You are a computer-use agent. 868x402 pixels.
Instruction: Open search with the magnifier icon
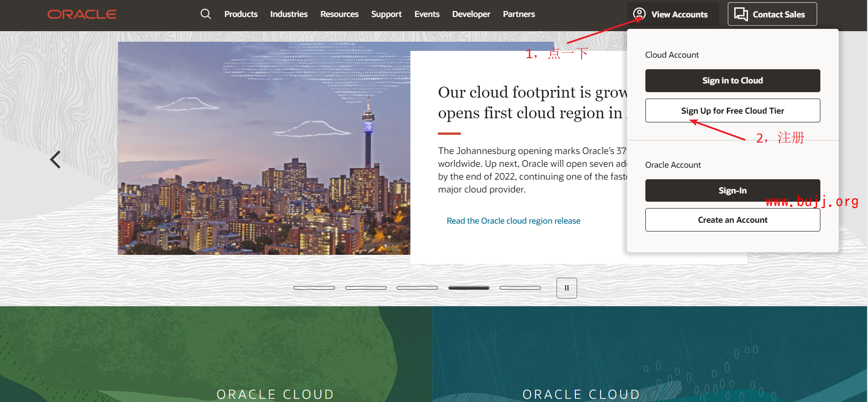[206, 14]
